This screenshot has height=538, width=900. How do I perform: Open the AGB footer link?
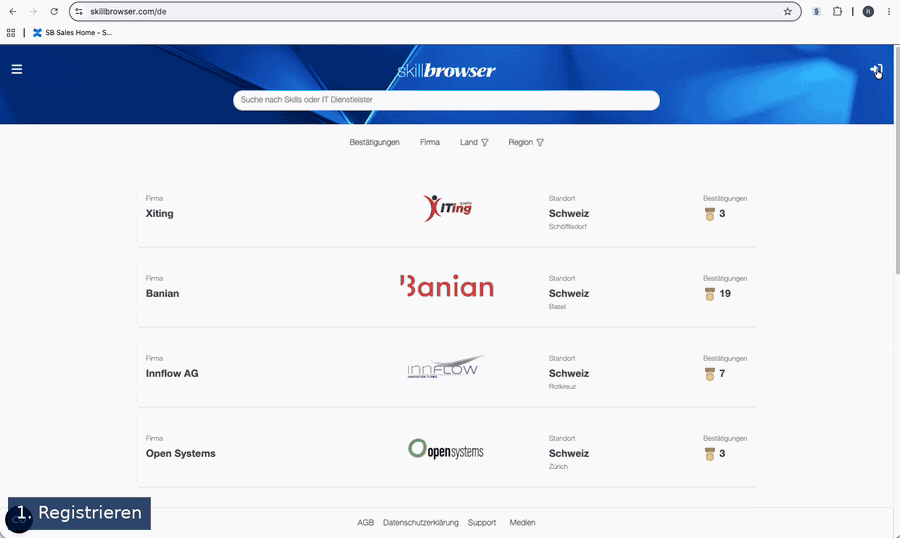click(365, 522)
